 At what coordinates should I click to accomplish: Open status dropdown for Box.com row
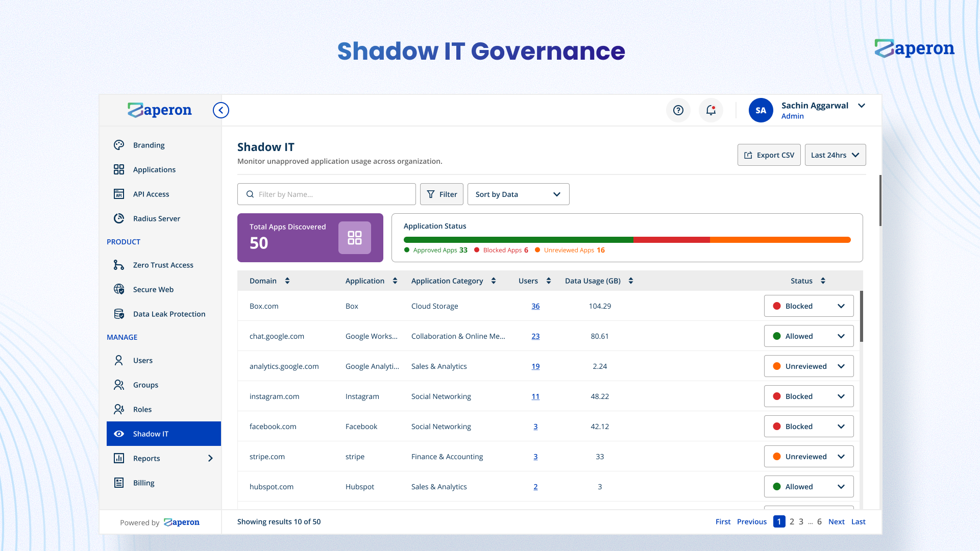tap(808, 306)
